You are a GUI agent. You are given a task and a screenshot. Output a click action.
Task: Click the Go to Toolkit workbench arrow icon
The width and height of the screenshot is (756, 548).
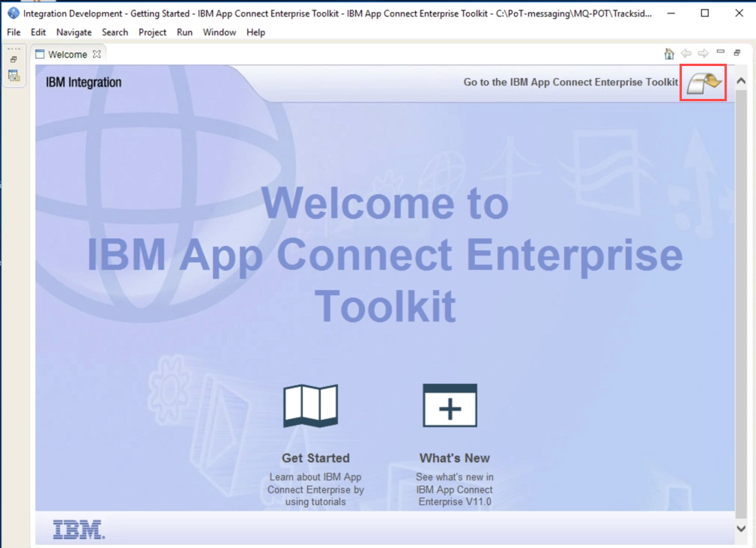(704, 83)
